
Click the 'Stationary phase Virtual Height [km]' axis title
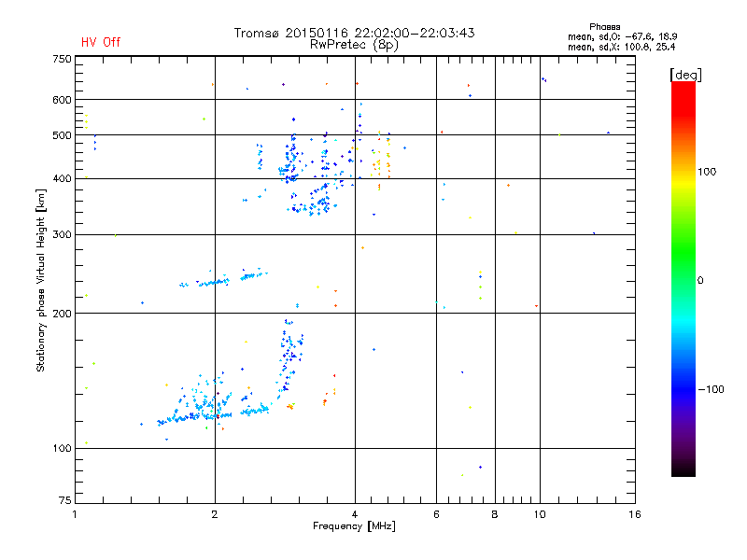point(41,280)
